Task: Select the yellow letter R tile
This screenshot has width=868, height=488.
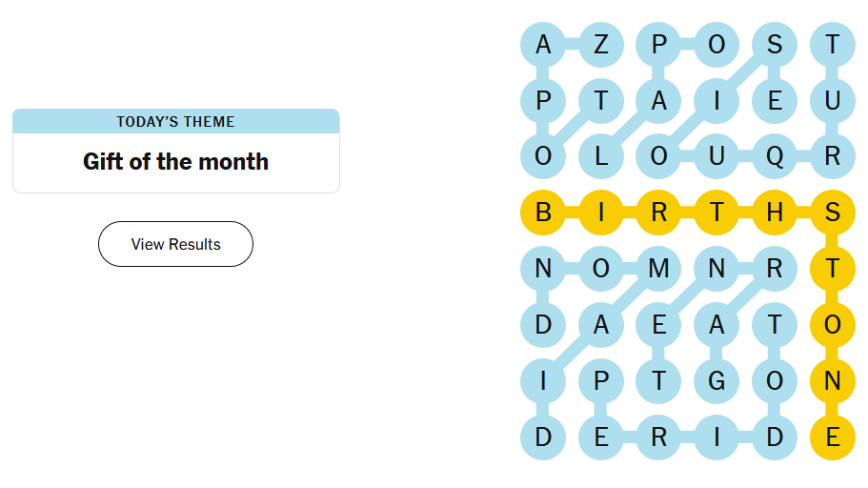Action: (x=659, y=213)
